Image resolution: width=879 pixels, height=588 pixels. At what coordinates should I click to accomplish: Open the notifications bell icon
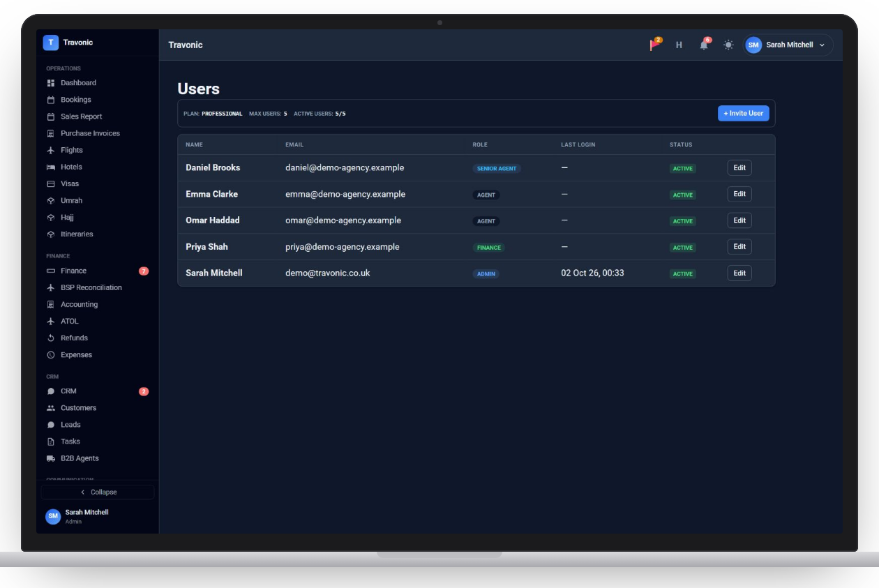coord(704,45)
